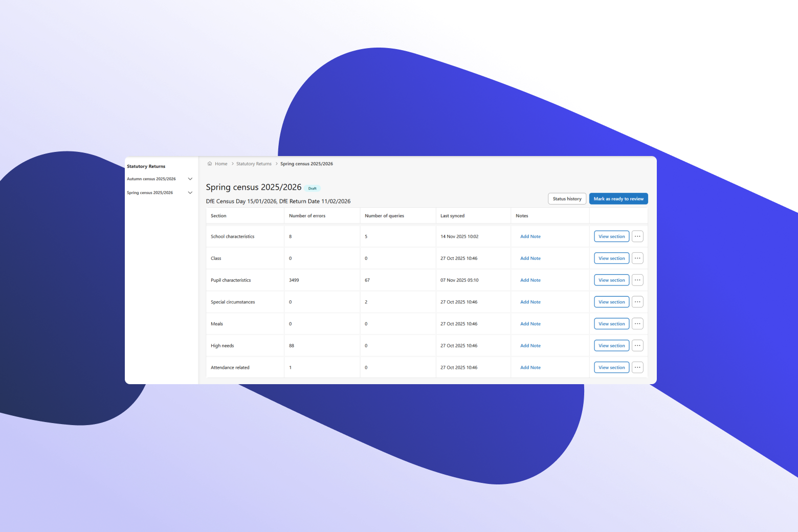Add Note to Pupil characteristics row

coord(530,280)
